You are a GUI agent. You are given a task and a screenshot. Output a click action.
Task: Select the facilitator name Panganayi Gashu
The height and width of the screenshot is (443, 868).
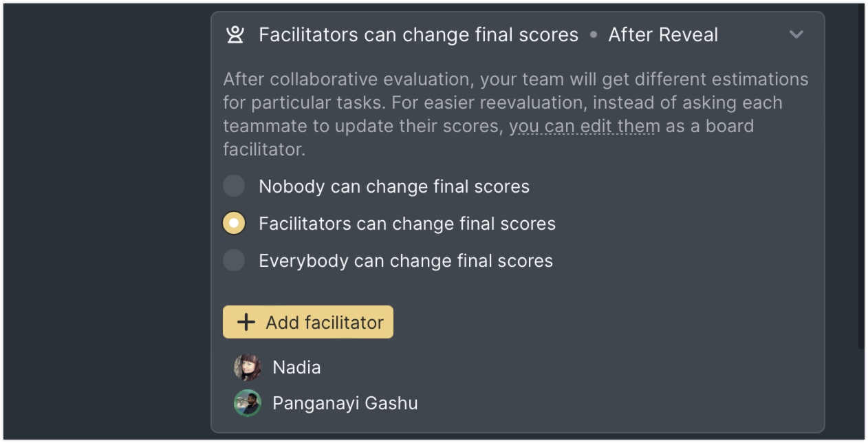pyautogui.click(x=345, y=403)
